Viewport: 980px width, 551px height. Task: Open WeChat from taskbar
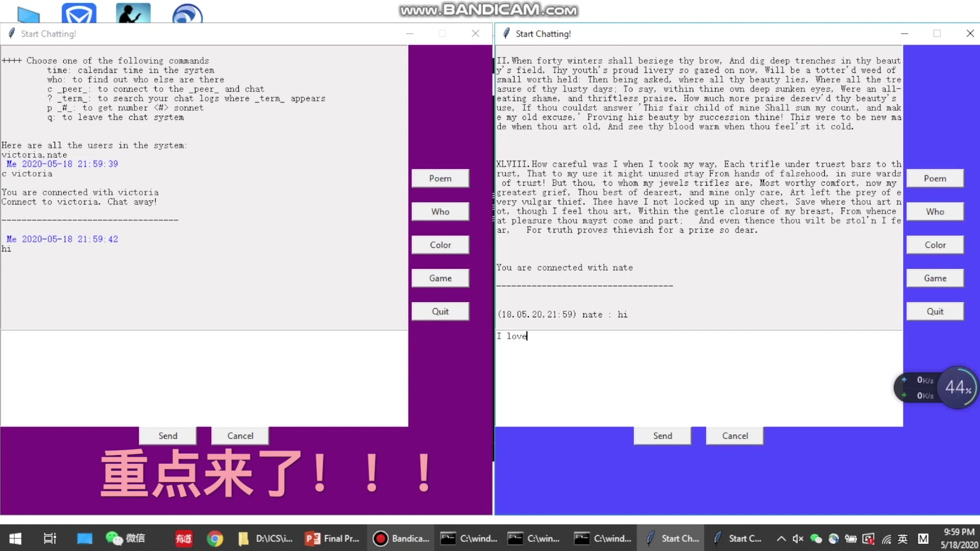[x=125, y=538]
